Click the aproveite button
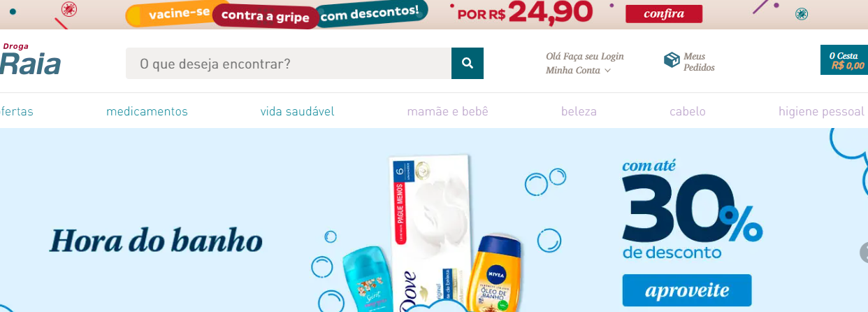Image resolution: width=868 pixels, height=312 pixels. (x=687, y=290)
